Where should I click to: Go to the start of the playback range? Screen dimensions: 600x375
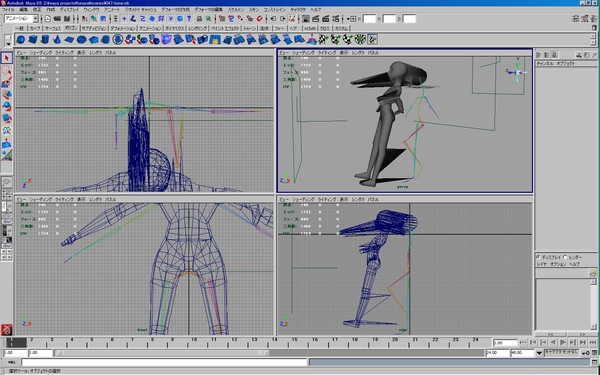(x=523, y=342)
